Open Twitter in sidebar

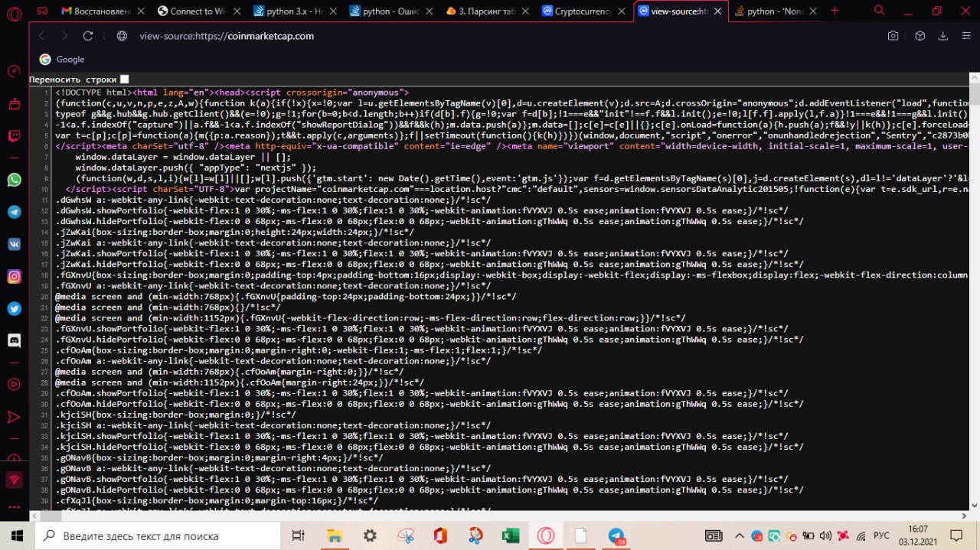tap(14, 308)
